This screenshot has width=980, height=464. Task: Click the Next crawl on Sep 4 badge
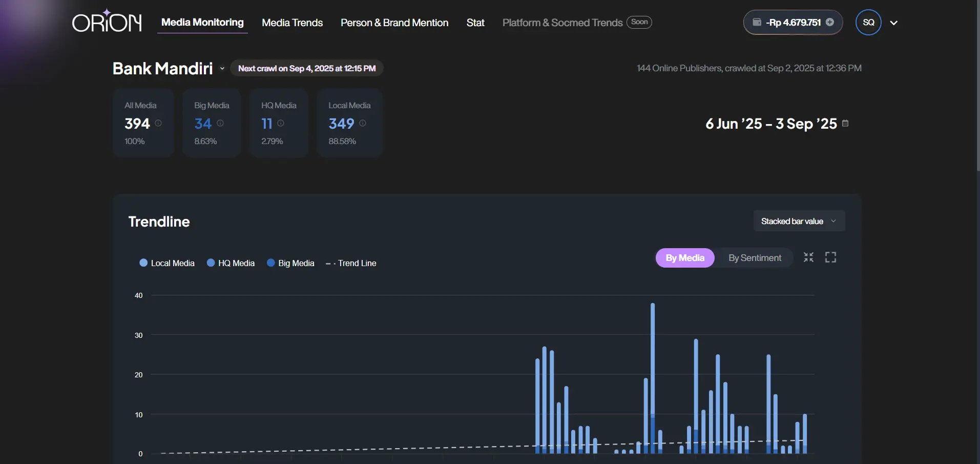[306, 68]
